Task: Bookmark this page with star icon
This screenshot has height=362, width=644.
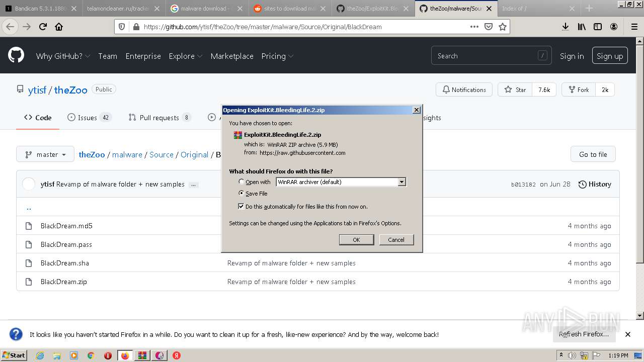Action: click(x=502, y=27)
